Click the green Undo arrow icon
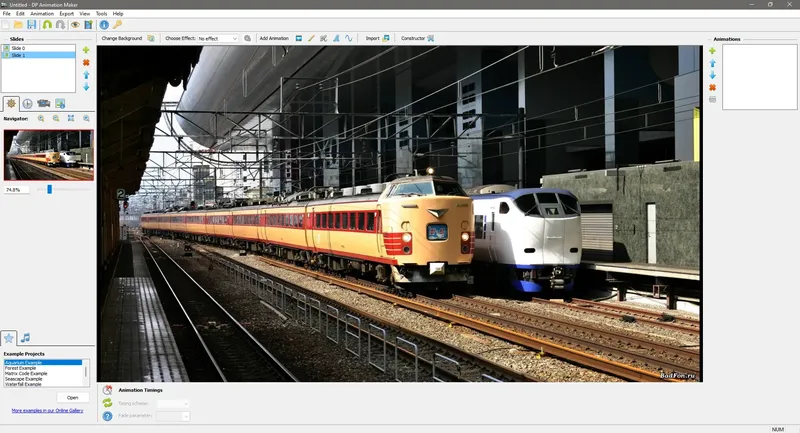The image size is (800, 433). tap(47, 24)
